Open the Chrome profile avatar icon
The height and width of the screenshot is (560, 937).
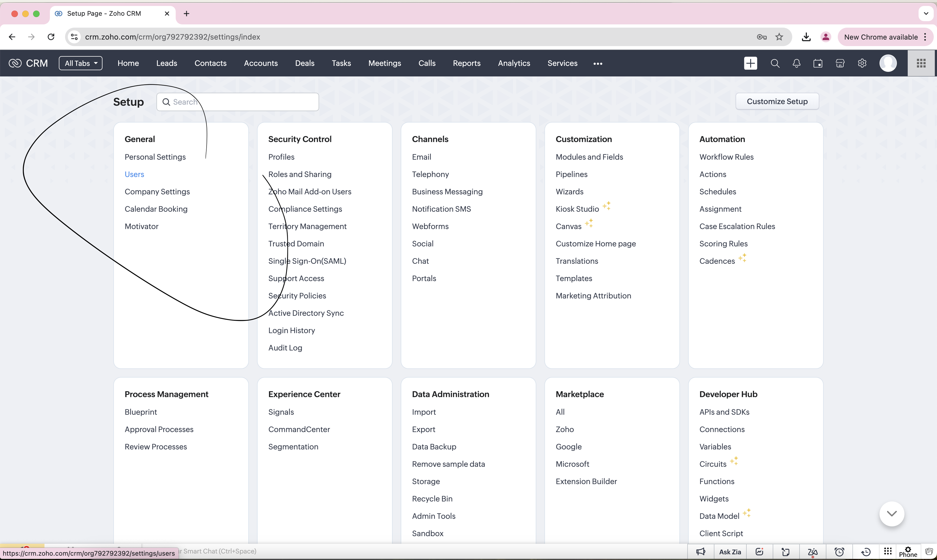point(826,37)
